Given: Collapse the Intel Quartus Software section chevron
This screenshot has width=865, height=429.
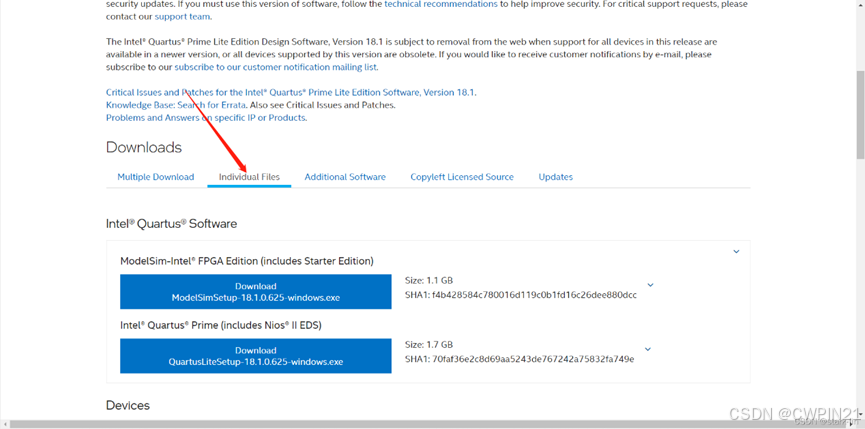Looking at the screenshot, I should pos(736,251).
